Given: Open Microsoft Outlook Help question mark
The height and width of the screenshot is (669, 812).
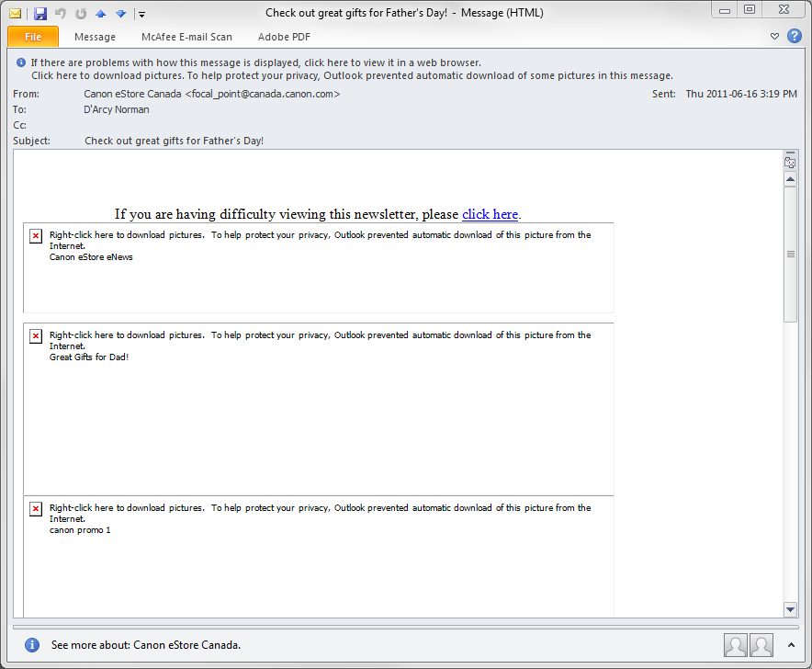Looking at the screenshot, I should [x=795, y=36].
